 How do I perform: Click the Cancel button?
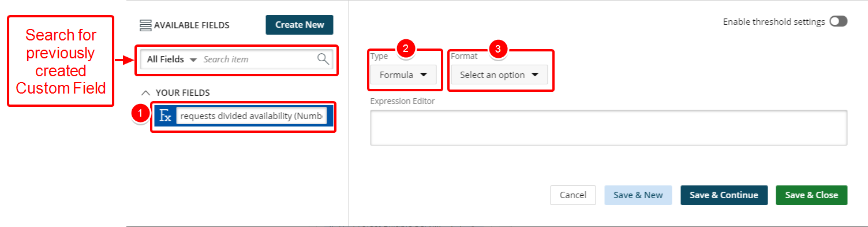coord(573,195)
